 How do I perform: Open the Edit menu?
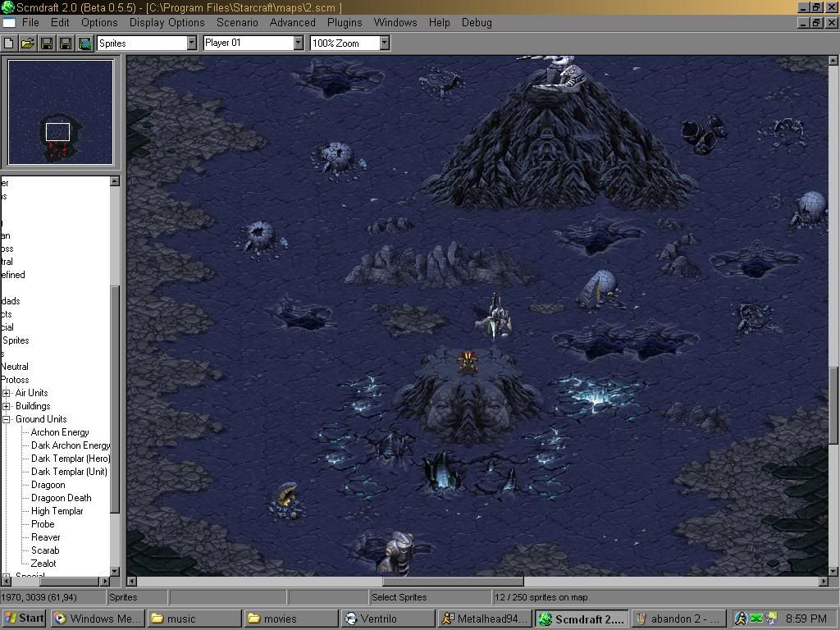pos(60,22)
